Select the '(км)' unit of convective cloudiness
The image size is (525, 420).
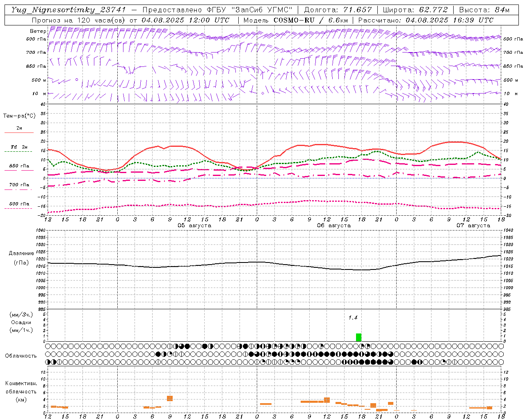point(21,399)
